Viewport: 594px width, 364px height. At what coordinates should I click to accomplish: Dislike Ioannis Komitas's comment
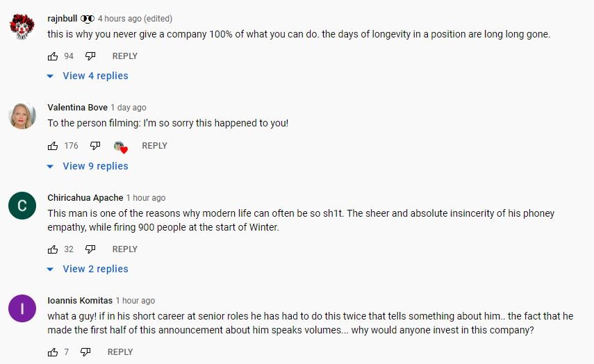(x=85, y=352)
